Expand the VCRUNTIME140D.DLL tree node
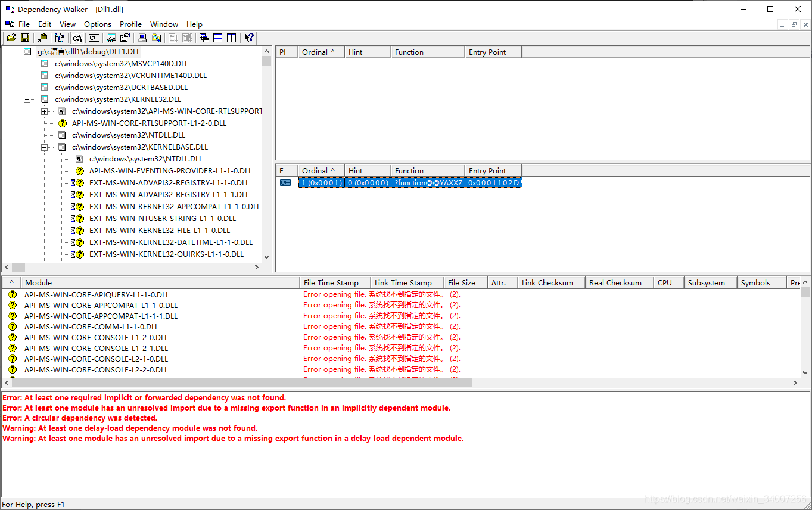The height and width of the screenshot is (510, 812). (x=27, y=76)
